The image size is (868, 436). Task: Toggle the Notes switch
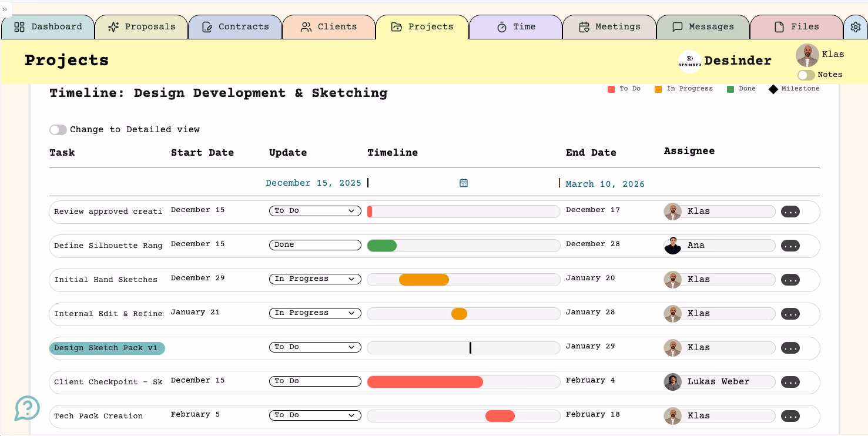click(x=806, y=75)
